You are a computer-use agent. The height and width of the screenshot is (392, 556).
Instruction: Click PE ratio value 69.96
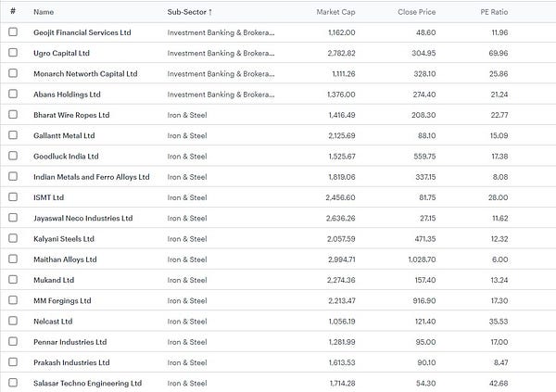pyautogui.click(x=499, y=53)
